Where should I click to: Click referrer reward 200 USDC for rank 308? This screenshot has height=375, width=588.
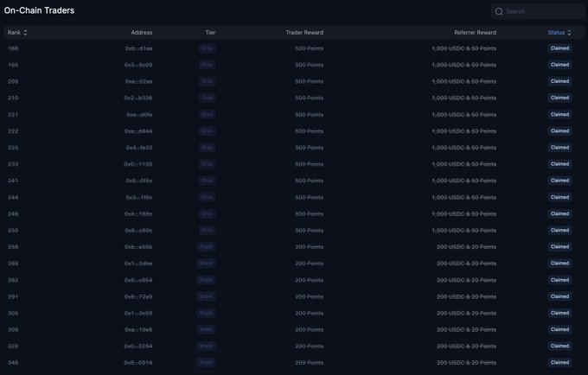click(x=466, y=330)
